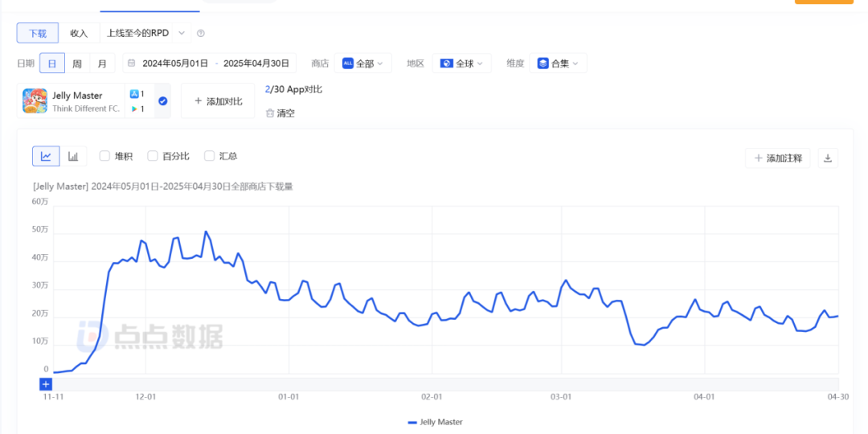868x434 pixels.
Task: Click the RPD help question mark icon
Action: tap(201, 33)
